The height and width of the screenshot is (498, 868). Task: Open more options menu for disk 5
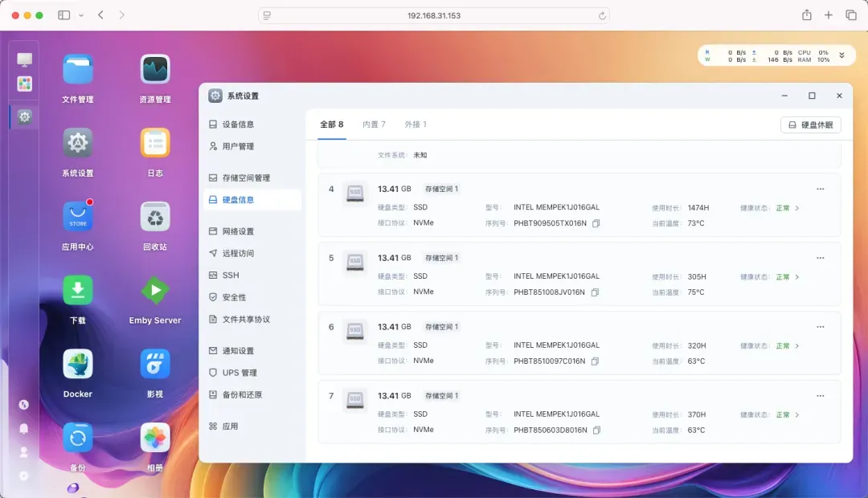click(x=820, y=258)
